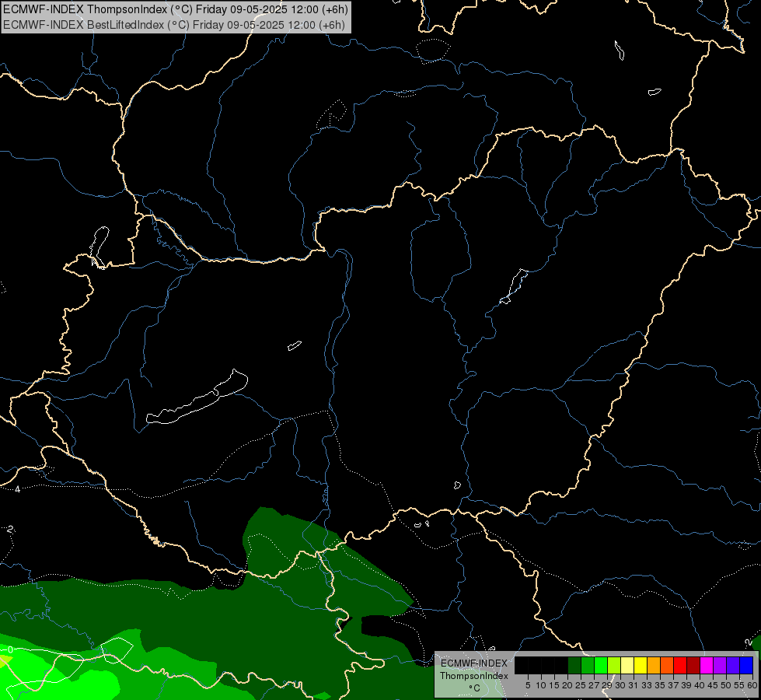Select the magenta 40-45 legend swatch
Viewport: 761px width, 700px height.
(707, 665)
